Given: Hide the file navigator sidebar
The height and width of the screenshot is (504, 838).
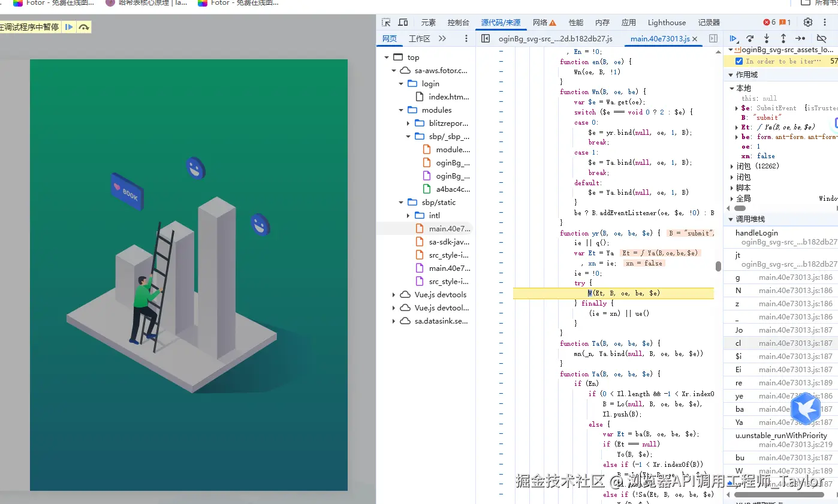Looking at the screenshot, I should tap(486, 38).
